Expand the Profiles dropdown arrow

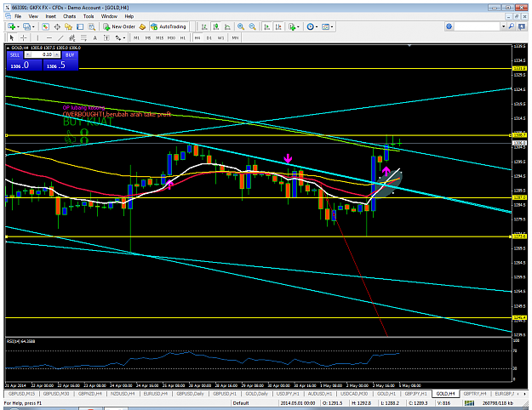[x=33, y=26]
